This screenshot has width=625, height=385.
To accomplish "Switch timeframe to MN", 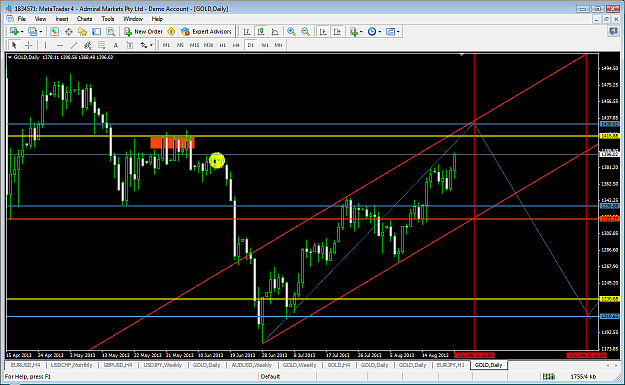I will pyautogui.click(x=279, y=45).
